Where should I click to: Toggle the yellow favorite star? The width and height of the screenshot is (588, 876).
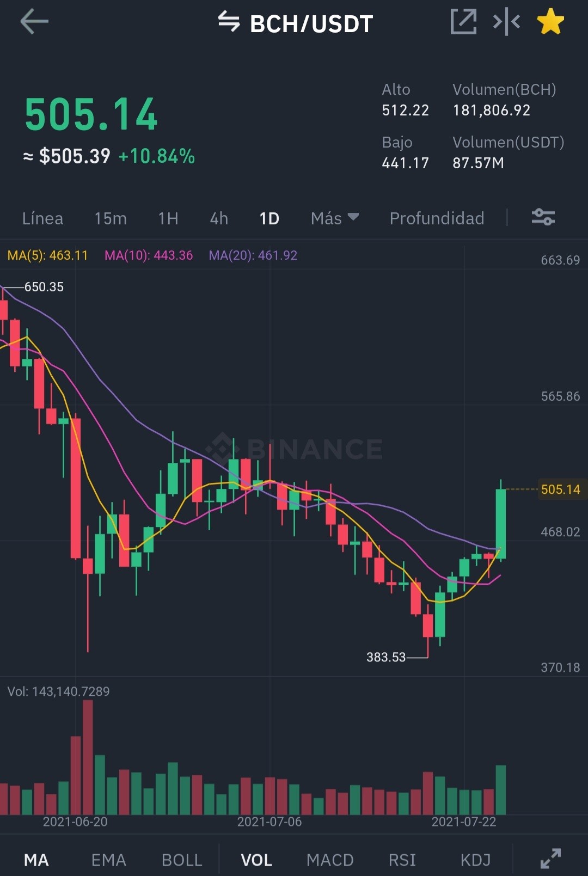coord(550,22)
